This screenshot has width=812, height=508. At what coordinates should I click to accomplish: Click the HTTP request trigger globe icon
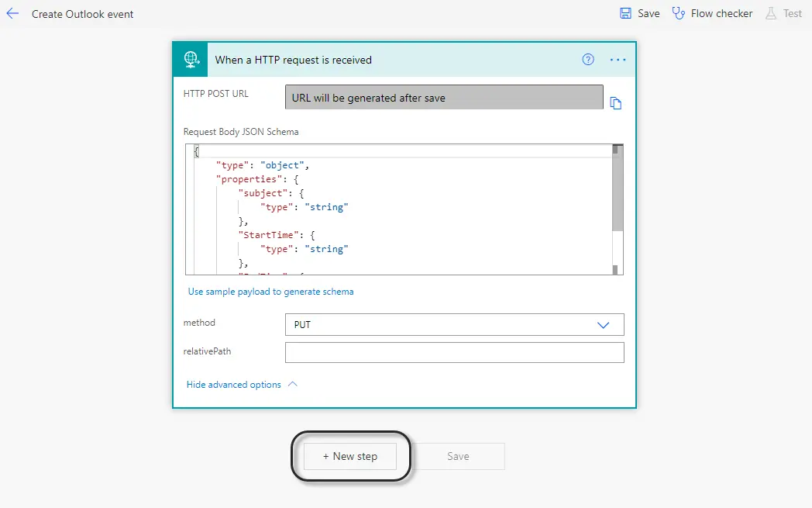pos(191,60)
